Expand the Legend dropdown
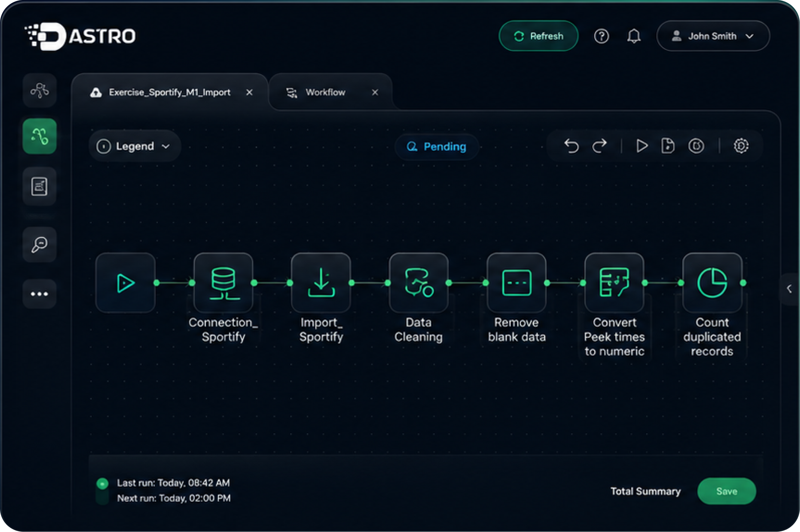800x532 pixels. click(134, 146)
